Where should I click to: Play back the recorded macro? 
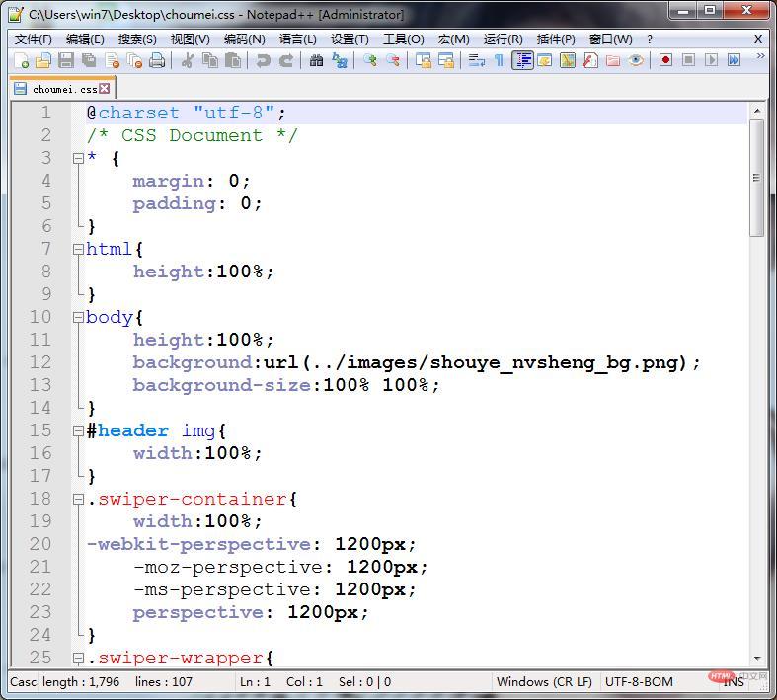[x=711, y=60]
